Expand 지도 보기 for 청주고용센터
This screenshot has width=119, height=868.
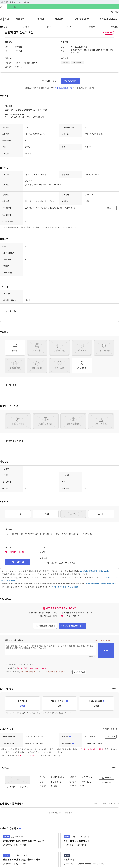pos(111,737)
